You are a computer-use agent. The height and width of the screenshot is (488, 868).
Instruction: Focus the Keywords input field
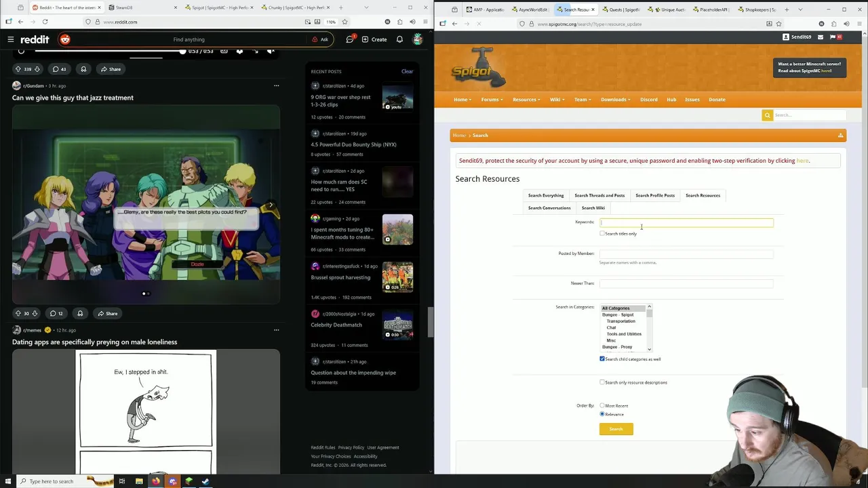[x=686, y=222]
